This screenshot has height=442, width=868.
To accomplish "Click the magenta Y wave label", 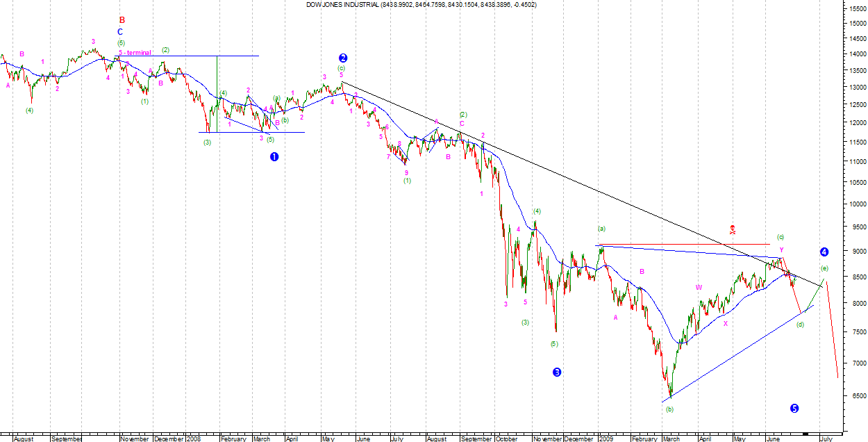I will (781, 249).
